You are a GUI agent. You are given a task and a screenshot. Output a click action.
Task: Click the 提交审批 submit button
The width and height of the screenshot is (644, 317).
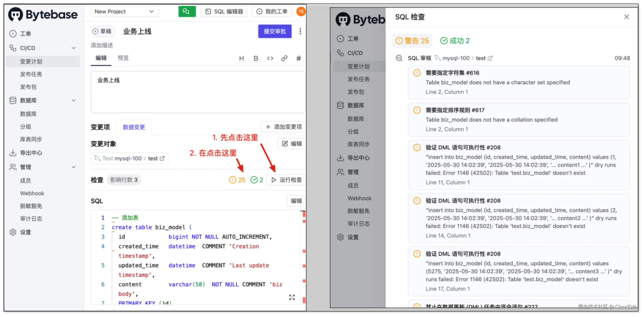[x=275, y=31]
